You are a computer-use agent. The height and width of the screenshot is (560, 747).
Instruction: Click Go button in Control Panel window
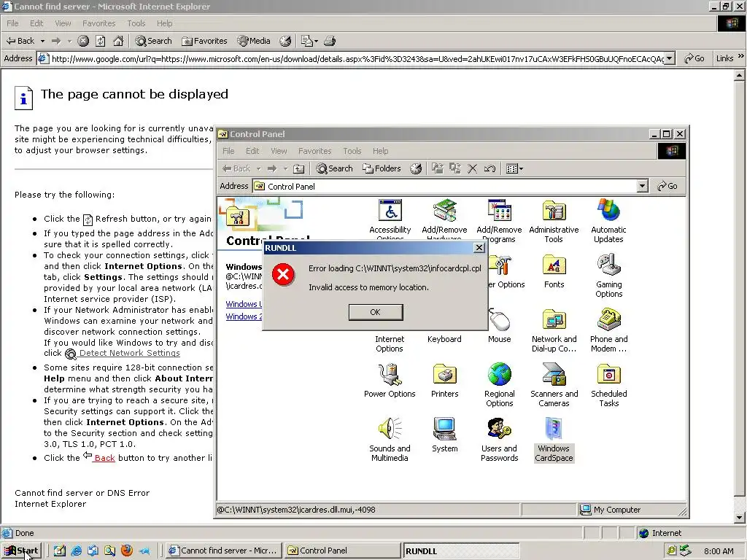[667, 186]
